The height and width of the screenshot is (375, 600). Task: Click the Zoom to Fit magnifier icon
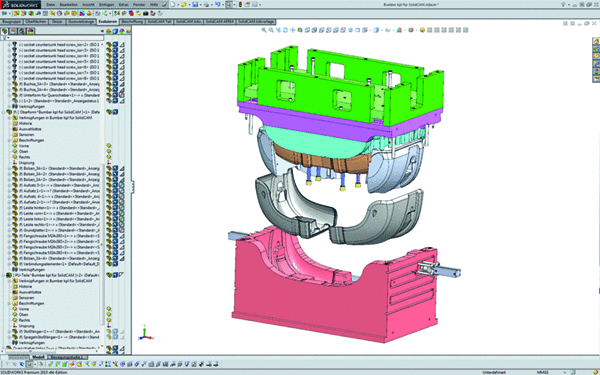[264, 30]
